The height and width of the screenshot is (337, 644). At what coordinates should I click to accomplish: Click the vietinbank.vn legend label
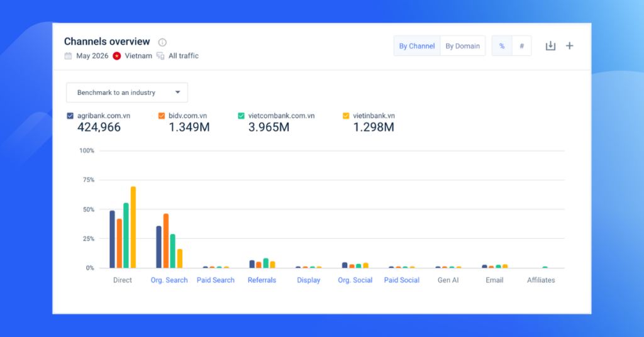coord(374,116)
